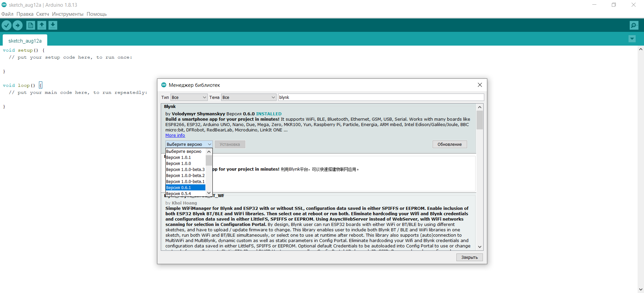Select the Выберите версию placeholder list entry
Viewport: 644px width, 293px height.
coord(186,152)
